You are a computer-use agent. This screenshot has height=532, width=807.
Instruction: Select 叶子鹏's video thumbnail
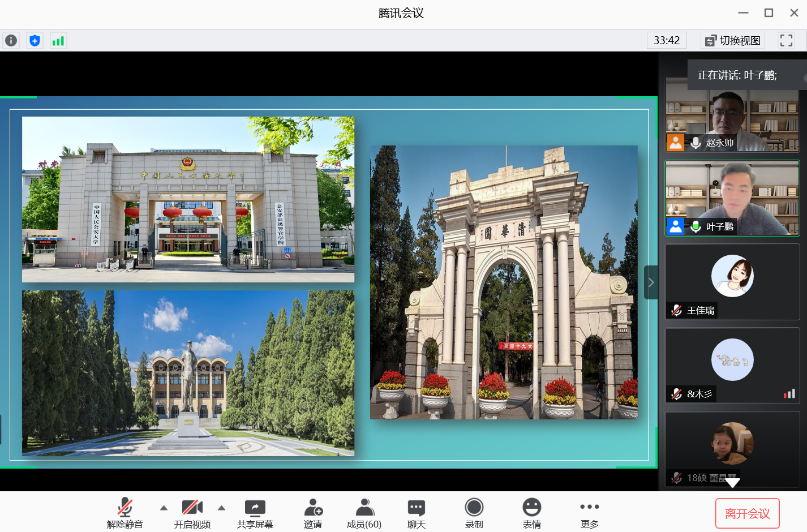(x=732, y=198)
